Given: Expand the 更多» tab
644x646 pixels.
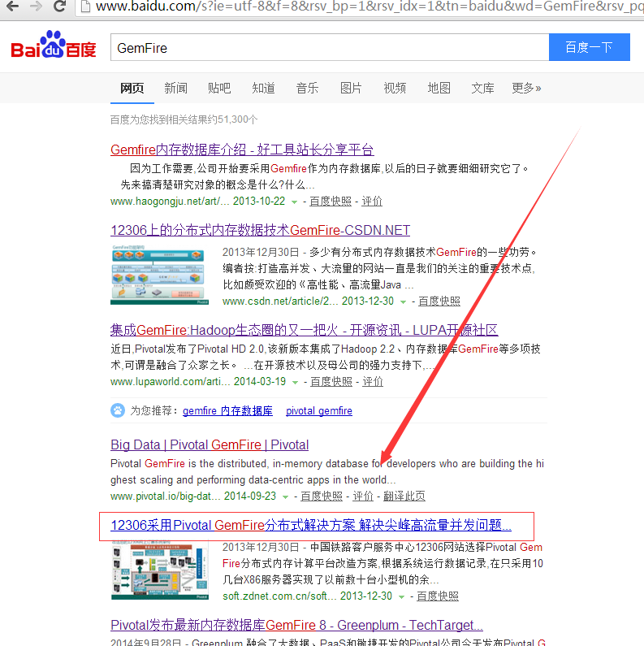Looking at the screenshot, I should [526, 89].
